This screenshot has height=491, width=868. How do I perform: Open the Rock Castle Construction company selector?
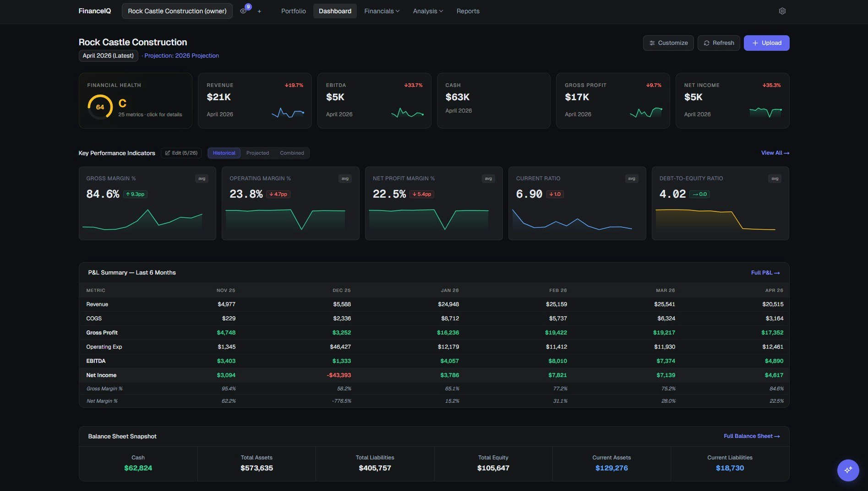point(177,11)
